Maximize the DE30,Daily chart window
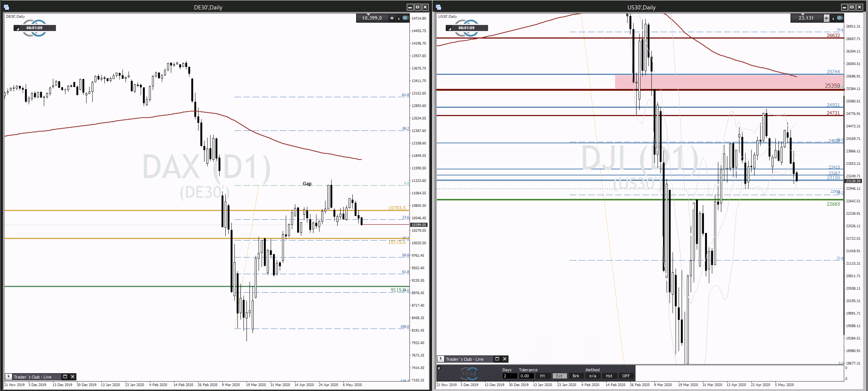 pyautogui.click(x=418, y=7)
